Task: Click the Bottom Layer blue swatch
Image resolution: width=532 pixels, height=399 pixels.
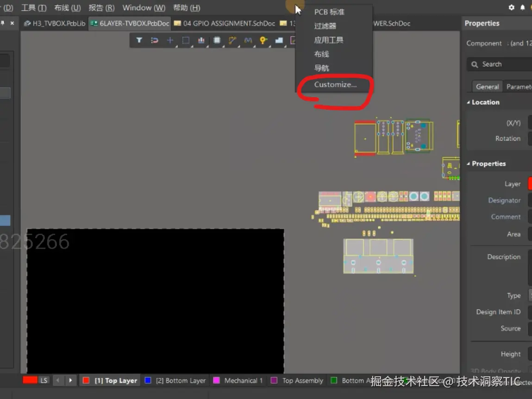Action: tap(148, 380)
